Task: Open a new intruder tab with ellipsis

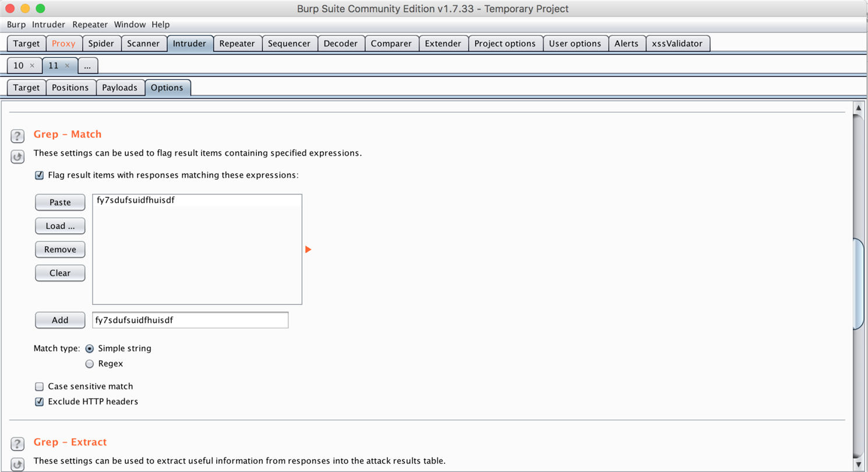Action: (87, 66)
